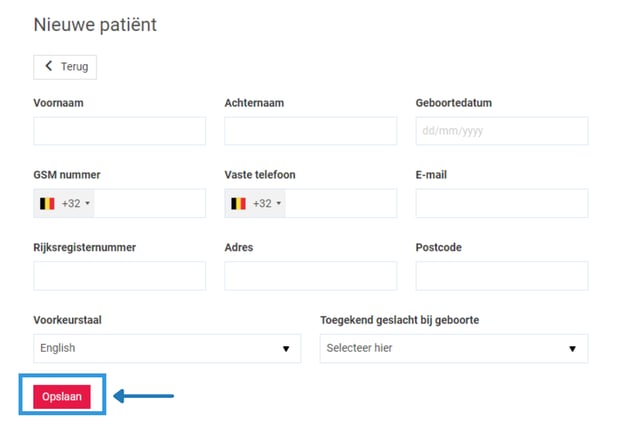Click the Terug back button
This screenshot has width=624, height=436.
coord(66,67)
